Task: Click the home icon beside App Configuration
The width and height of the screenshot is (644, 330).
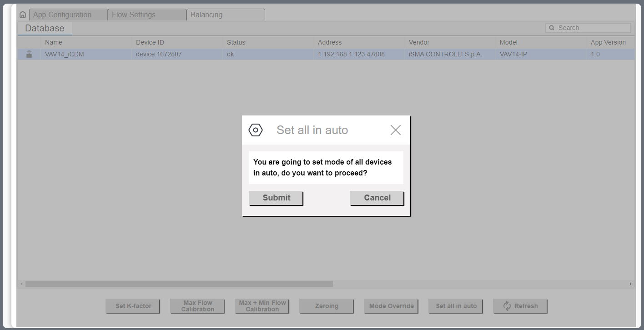Action: tap(23, 15)
